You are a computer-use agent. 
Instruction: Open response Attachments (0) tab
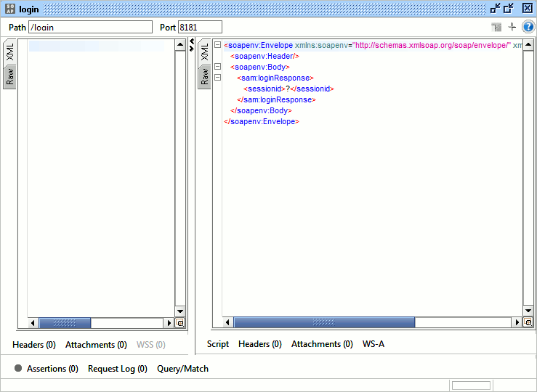322,344
